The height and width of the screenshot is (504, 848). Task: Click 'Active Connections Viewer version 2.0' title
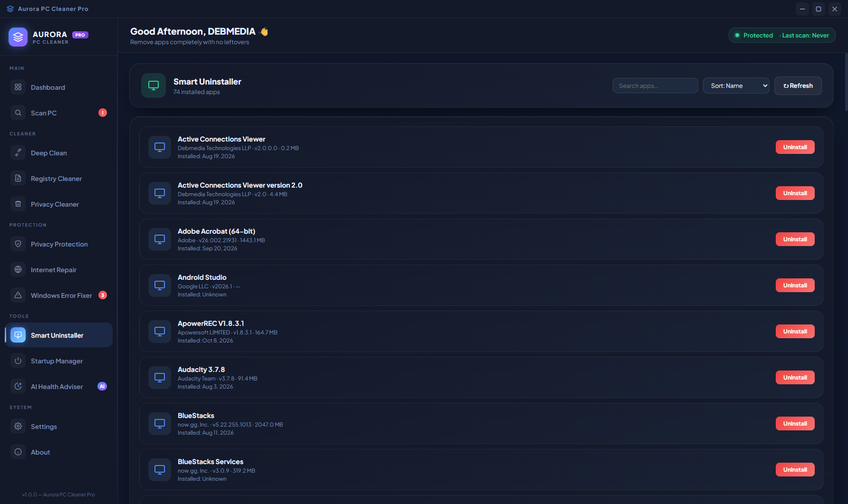click(x=240, y=185)
